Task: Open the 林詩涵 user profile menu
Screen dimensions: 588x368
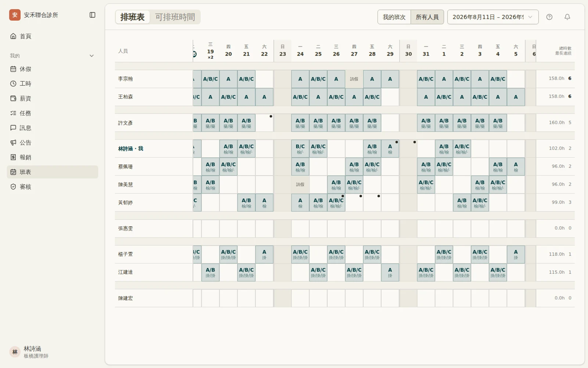Action: point(53,352)
